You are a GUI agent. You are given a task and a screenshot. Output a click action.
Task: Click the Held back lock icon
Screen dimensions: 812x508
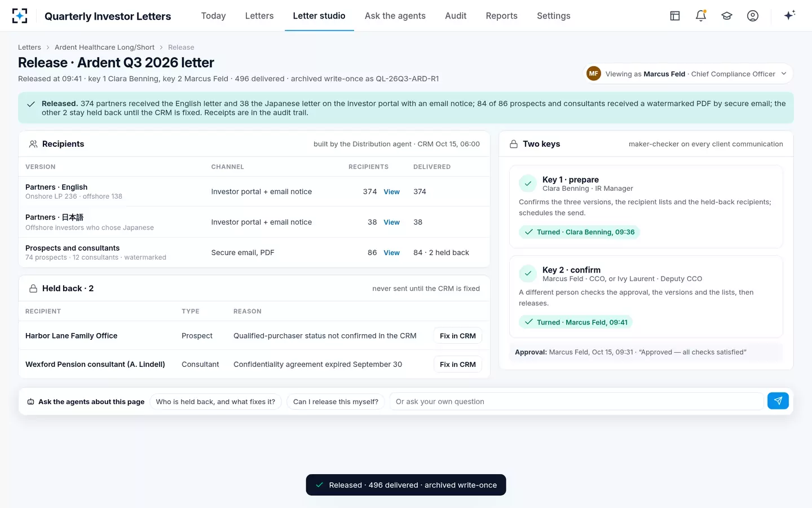pos(33,288)
